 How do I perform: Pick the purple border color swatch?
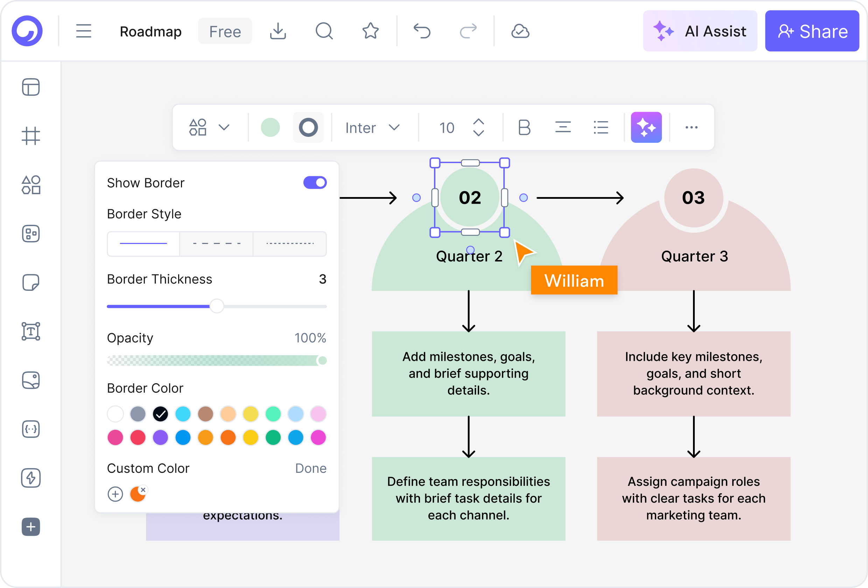coord(160,437)
